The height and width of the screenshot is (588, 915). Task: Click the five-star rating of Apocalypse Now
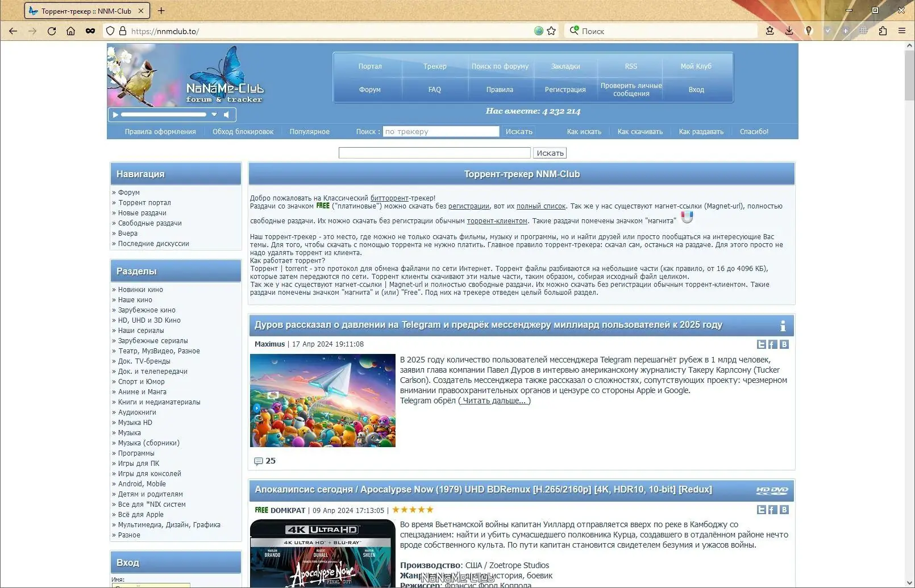coord(413,510)
